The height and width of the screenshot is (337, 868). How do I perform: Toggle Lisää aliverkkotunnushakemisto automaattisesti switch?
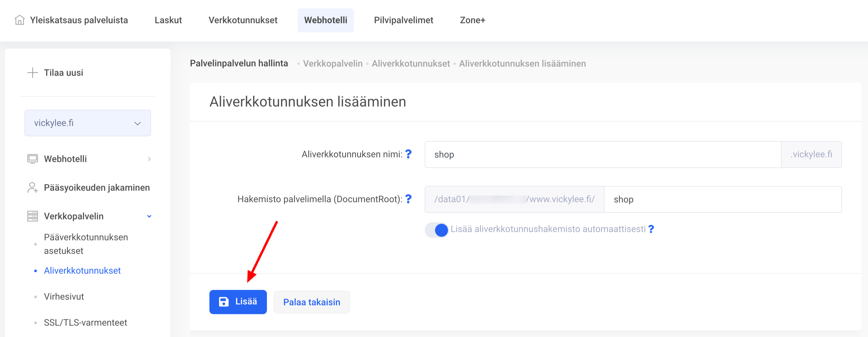pos(437,230)
